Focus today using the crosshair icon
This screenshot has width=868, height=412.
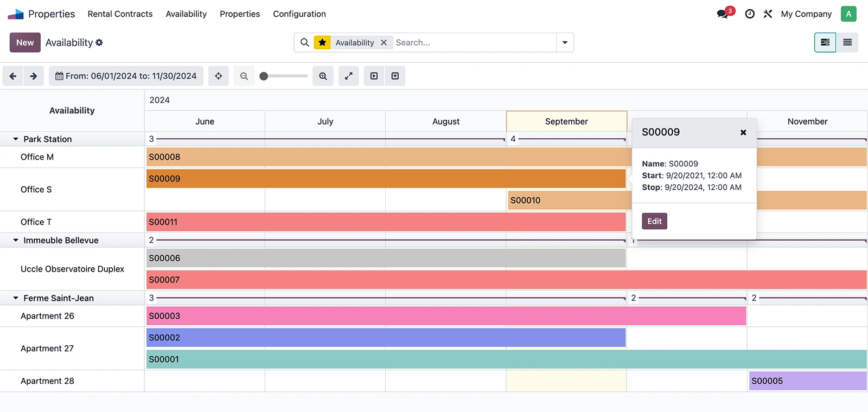218,76
